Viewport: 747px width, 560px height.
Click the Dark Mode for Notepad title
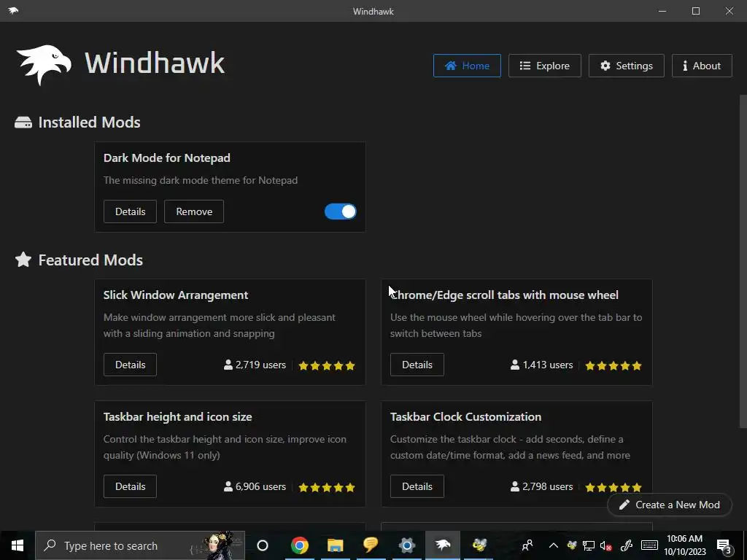[x=167, y=157]
